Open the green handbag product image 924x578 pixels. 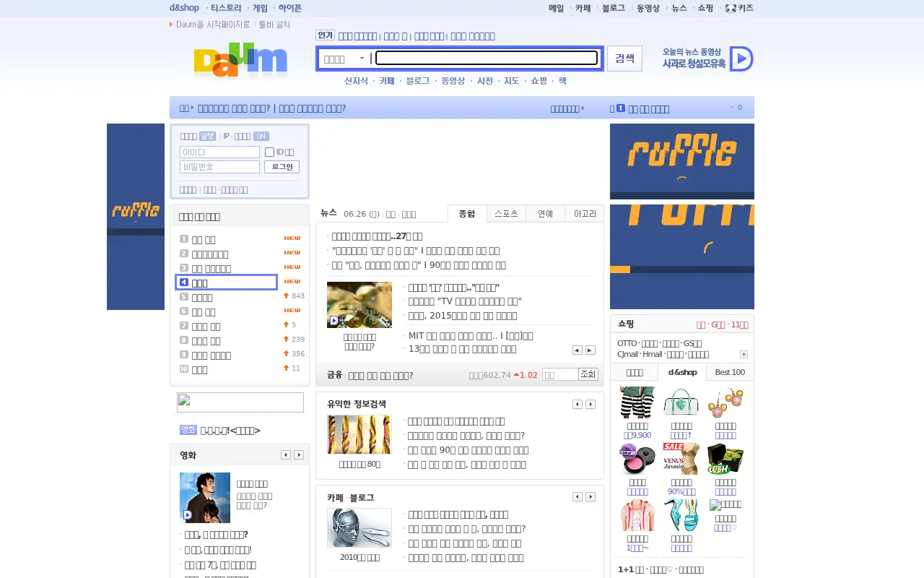(x=681, y=402)
